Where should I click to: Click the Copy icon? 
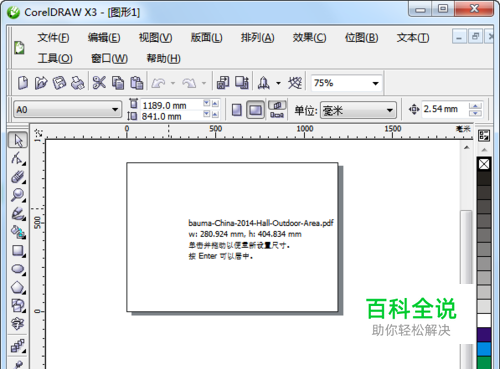[x=118, y=83]
